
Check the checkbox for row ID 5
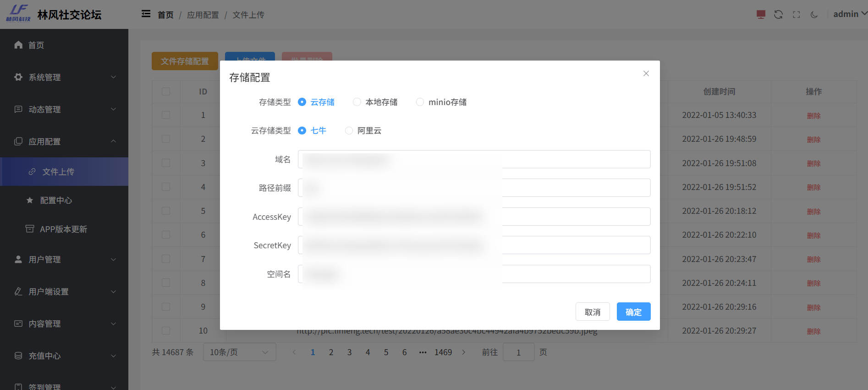click(x=166, y=211)
